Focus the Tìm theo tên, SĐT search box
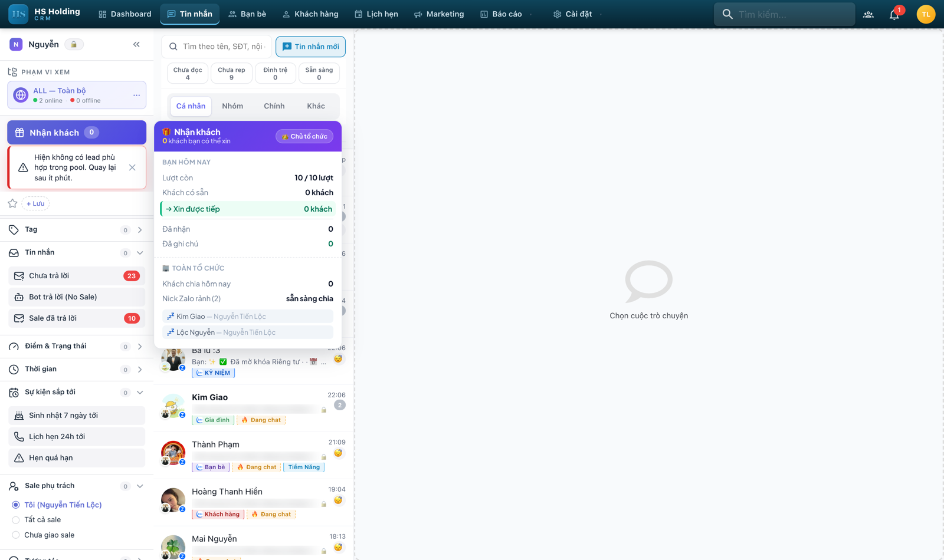Viewport: 944px width, 560px height. tap(217, 47)
